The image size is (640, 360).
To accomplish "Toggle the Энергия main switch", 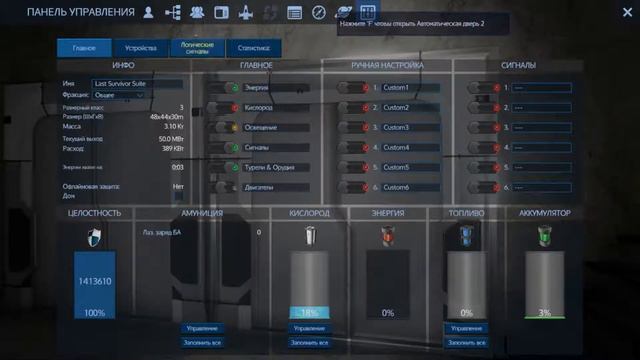I will [224, 87].
